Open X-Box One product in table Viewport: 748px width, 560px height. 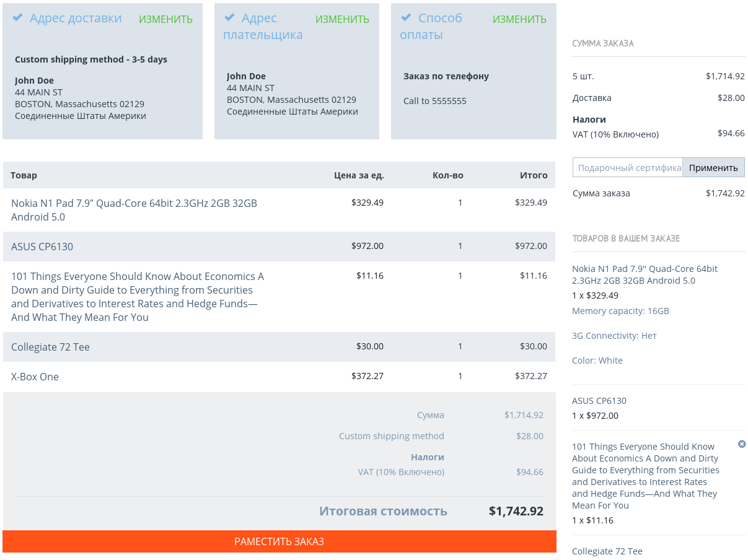coord(35,377)
